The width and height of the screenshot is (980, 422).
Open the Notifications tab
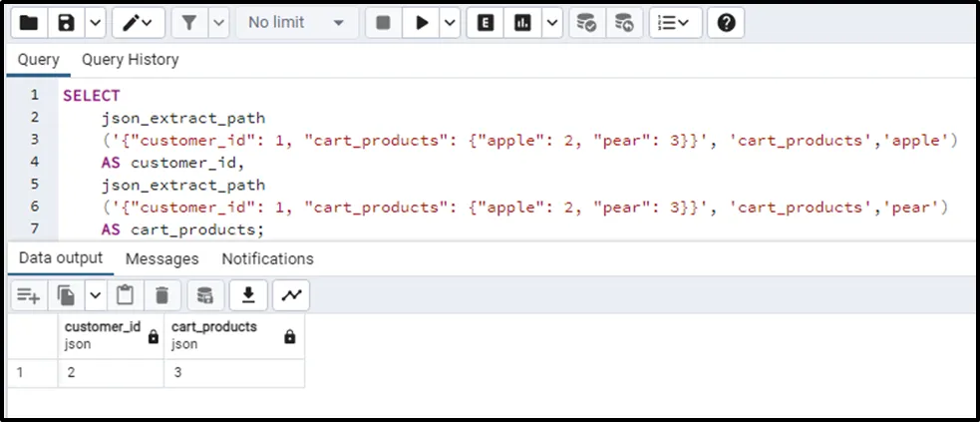coord(267,259)
